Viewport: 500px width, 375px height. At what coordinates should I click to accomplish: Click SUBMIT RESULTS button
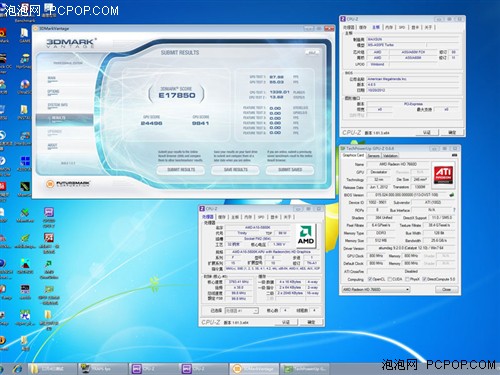tap(181, 170)
